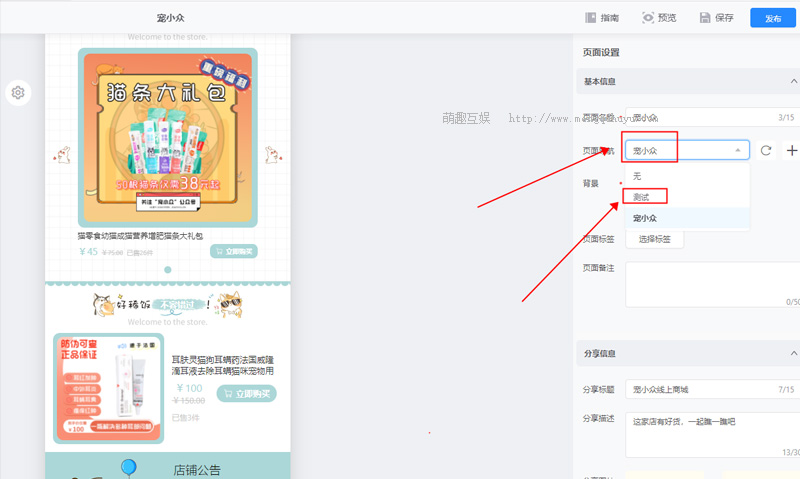Select the 无 option in dropdown
Viewport: 800px width, 479px height.
(687, 176)
